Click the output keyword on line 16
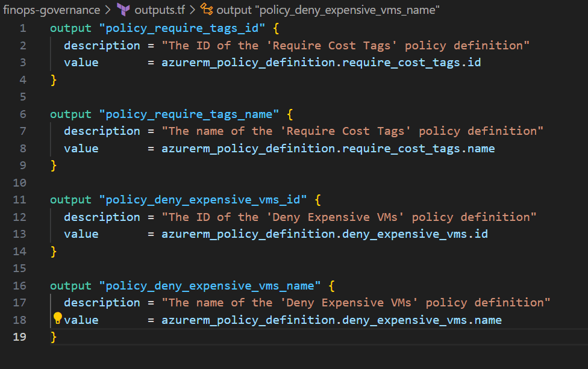This screenshot has height=369, width=588. tap(71, 285)
